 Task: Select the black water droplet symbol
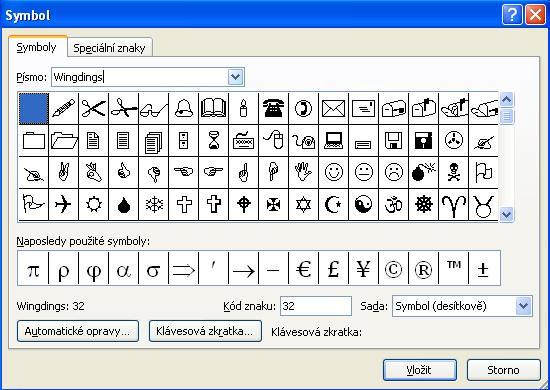pos(123,204)
